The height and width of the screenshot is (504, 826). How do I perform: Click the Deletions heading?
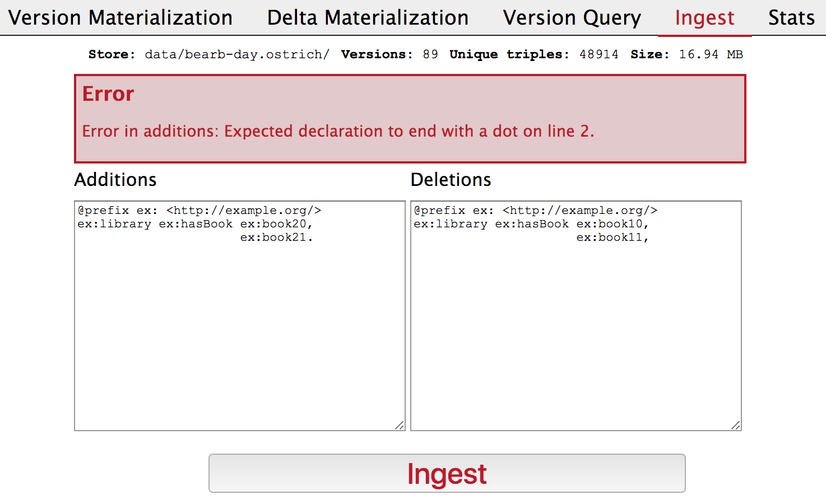[451, 180]
